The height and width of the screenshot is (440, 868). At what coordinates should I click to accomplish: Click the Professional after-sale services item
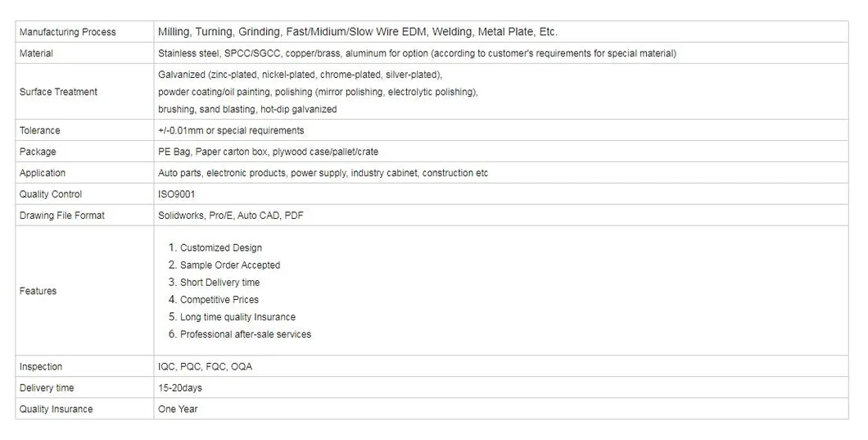pos(245,333)
